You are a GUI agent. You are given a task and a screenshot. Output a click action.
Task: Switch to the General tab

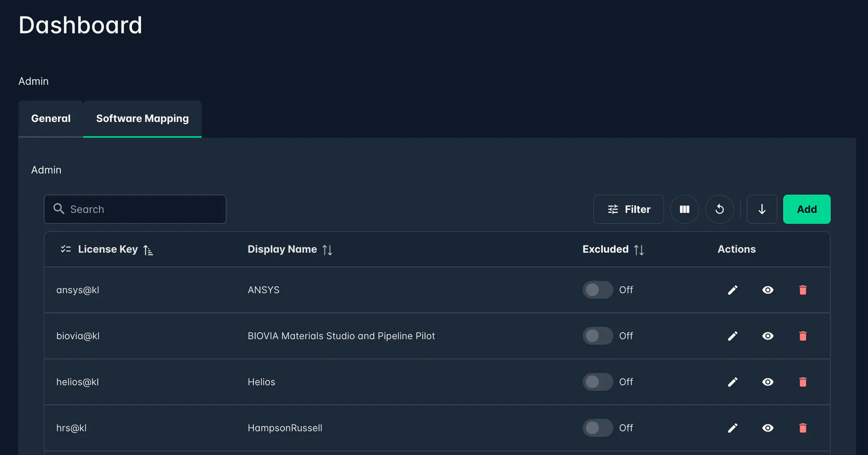51,118
